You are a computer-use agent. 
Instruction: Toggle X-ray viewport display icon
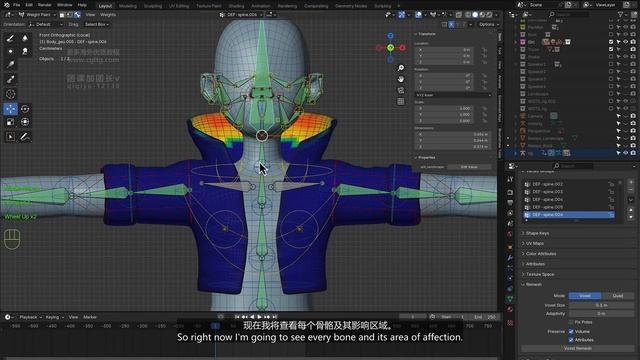click(459, 15)
